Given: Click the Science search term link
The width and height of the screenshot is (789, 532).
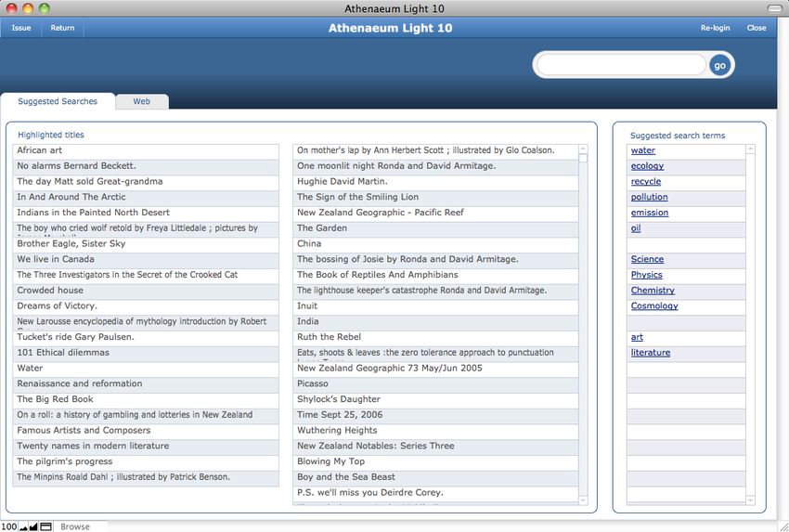Looking at the screenshot, I should tap(647, 259).
